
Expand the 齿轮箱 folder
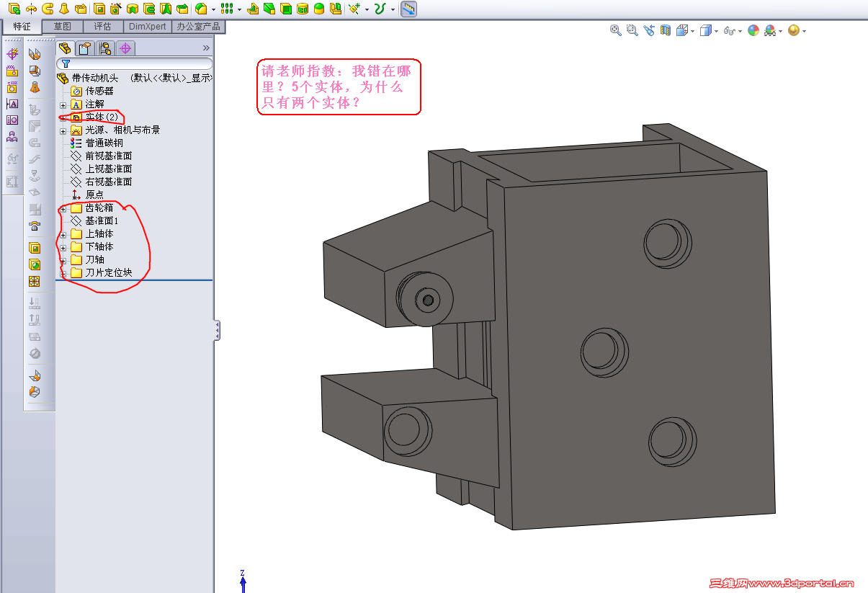[x=63, y=208]
